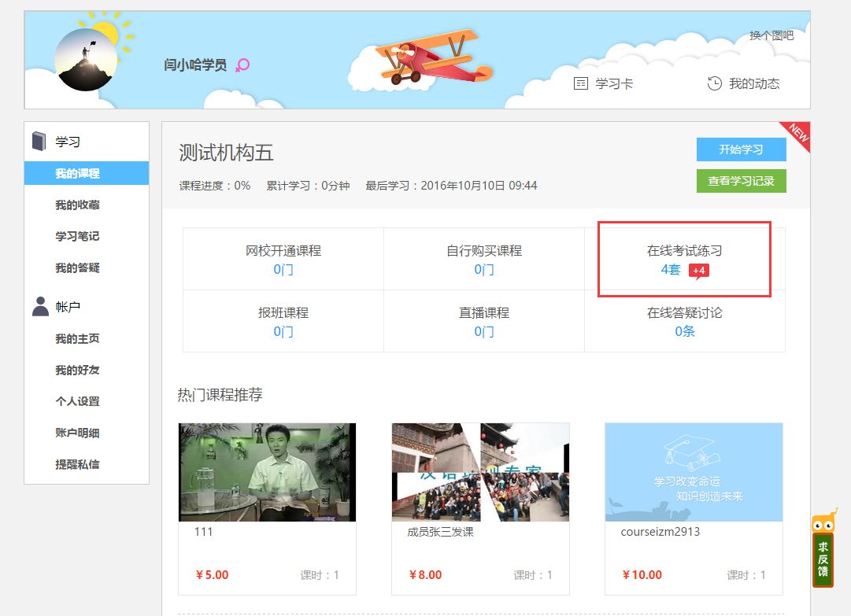Click the pink gender symbol icon
This screenshot has width=851, height=616.
point(242,65)
